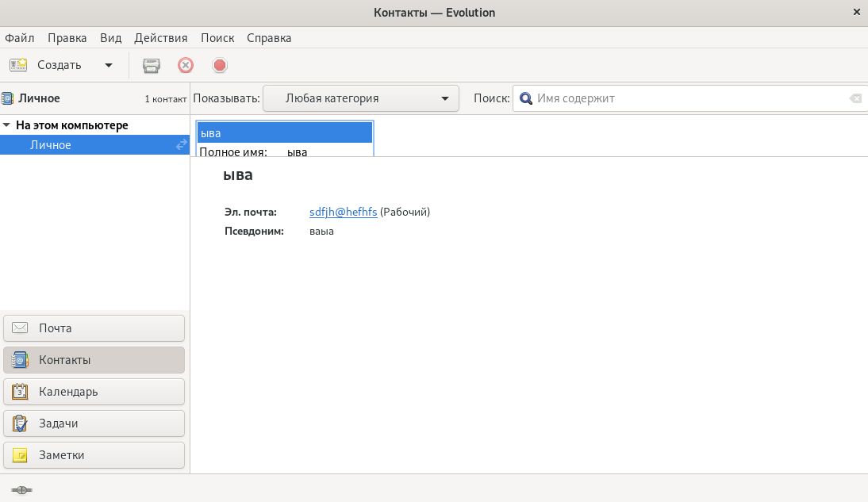The height and width of the screenshot is (502, 868).
Task: Click the search magnifier icon in the search field
Action: point(526,98)
